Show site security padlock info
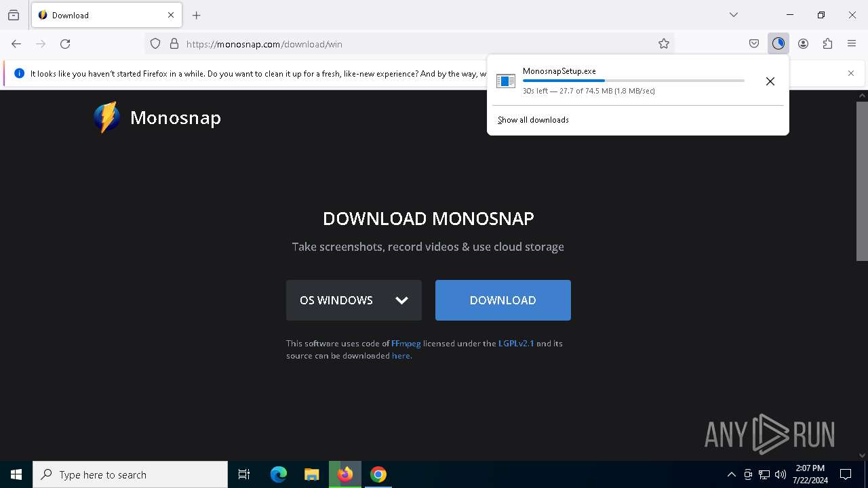Viewport: 868px width, 488px height. pyautogui.click(x=174, y=44)
